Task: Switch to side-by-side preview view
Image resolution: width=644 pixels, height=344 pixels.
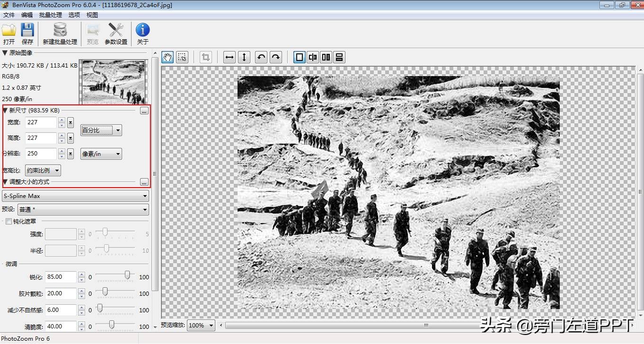Action: (326, 57)
